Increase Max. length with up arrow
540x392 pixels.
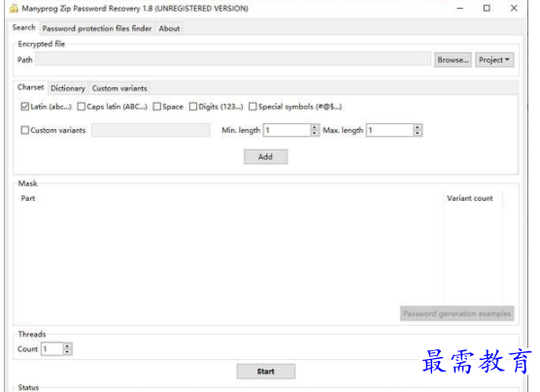point(418,127)
